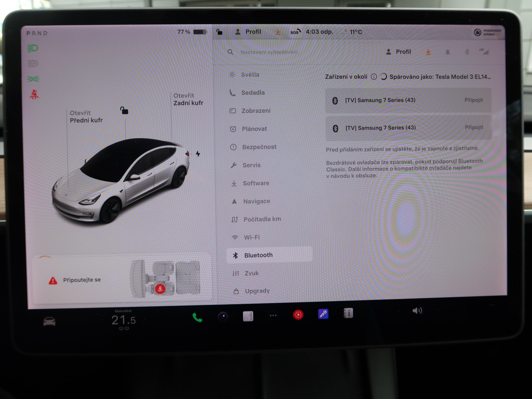Click the Nastavení vyhledávání search field

tap(269, 52)
